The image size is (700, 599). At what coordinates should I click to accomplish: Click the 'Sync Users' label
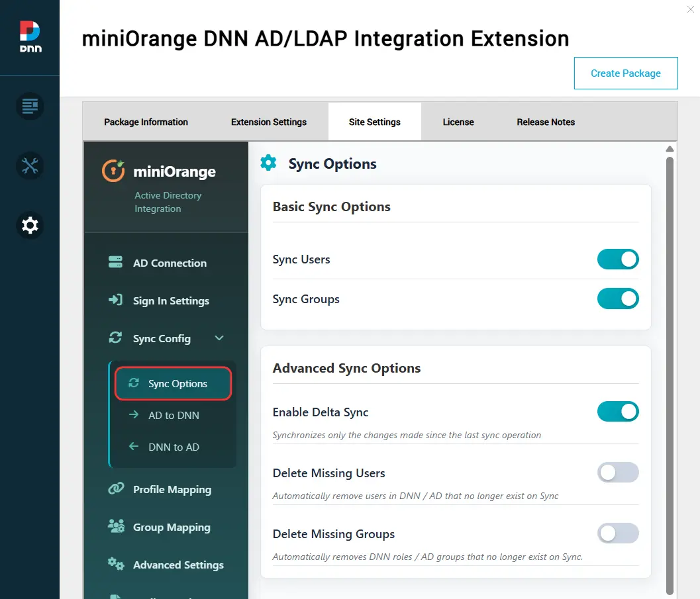click(301, 259)
